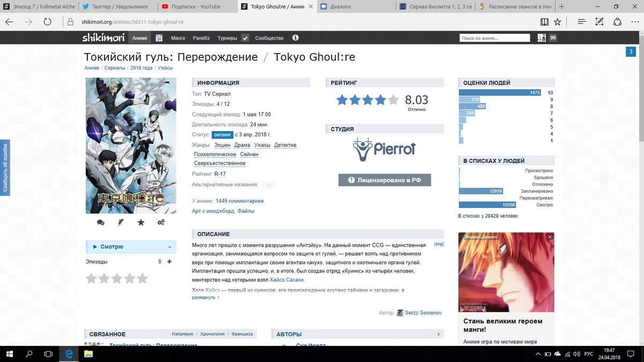
Task: Open File Explorer on taskbar
Action: click(x=88, y=354)
